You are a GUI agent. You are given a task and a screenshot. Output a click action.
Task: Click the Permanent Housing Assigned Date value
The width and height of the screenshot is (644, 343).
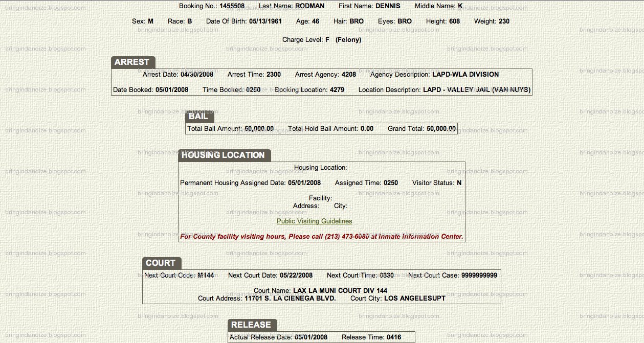pyautogui.click(x=304, y=183)
